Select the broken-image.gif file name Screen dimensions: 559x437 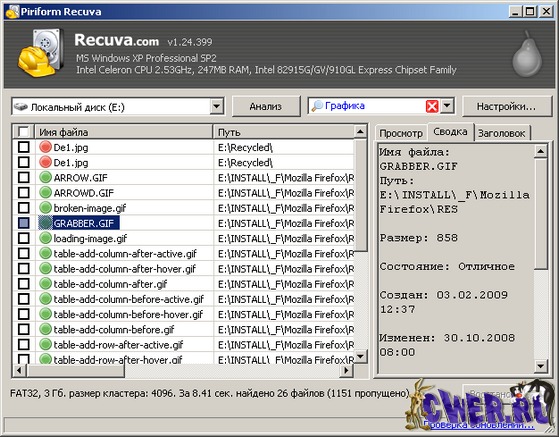point(89,208)
